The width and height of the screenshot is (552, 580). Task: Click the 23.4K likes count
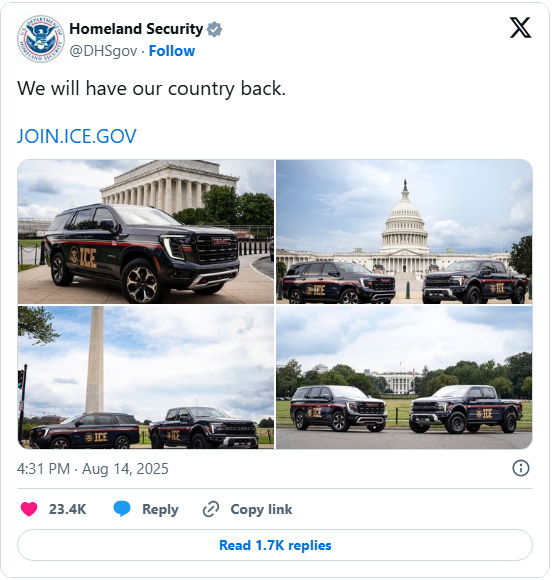click(67, 509)
